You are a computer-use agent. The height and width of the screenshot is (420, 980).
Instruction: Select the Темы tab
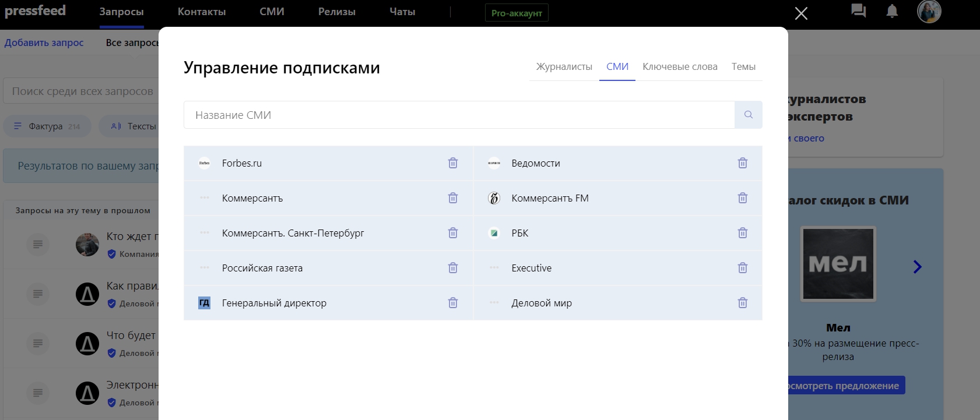pyautogui.click(x=743, y=67)
